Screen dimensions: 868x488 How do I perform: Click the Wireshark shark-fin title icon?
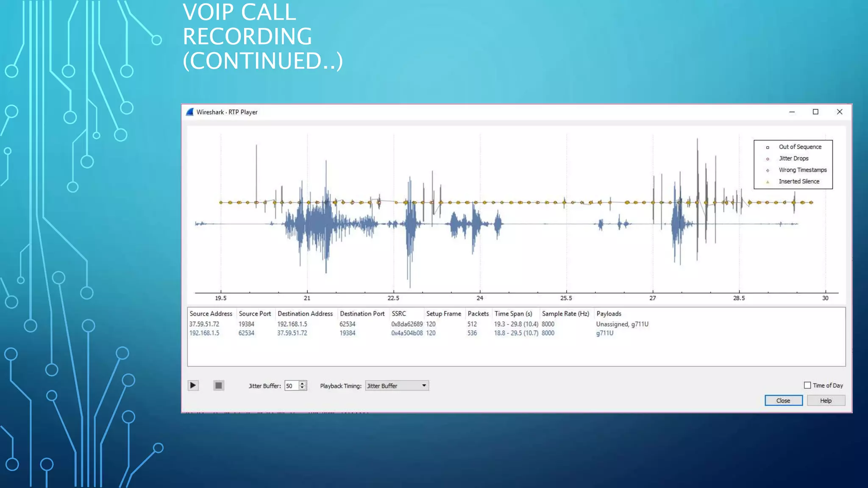pyautogui.click(x=190, y=112)
